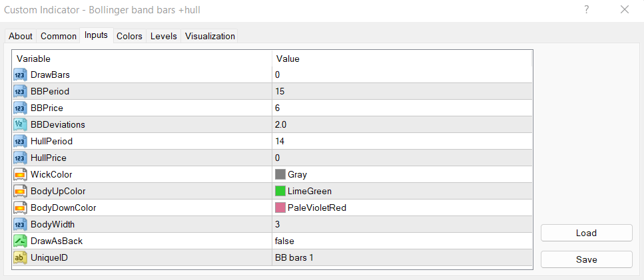The image size is (644, 280).
Task: Click the Gray wick color swatch
Action: pyautogui.click(x=280, y=175)
